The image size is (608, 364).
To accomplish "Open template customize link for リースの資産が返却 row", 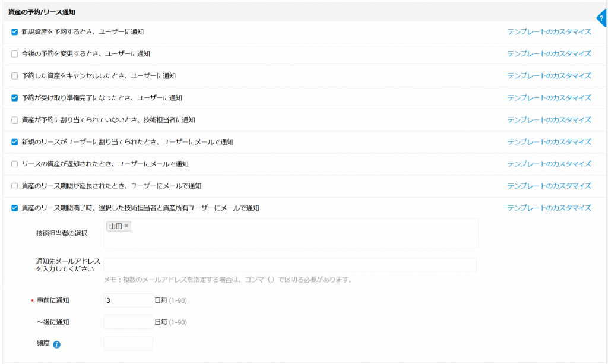I will 549,164.
